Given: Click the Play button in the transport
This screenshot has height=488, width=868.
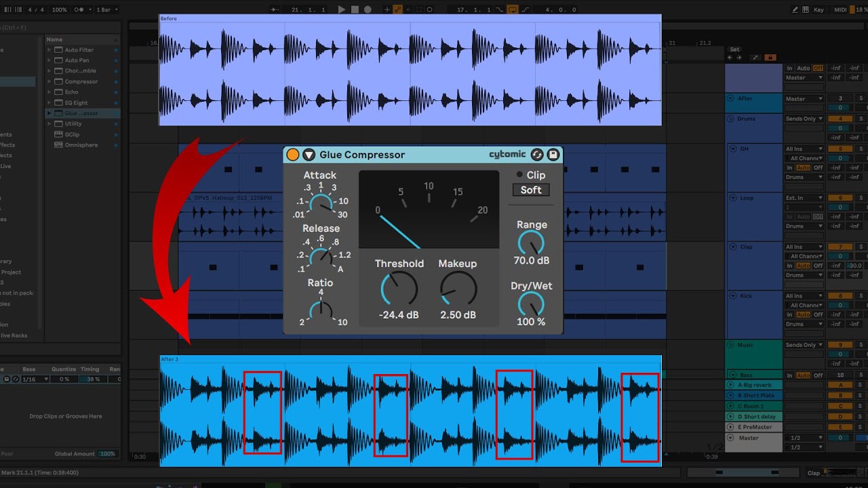Looking at the screenshot, I should pos(342,9).
